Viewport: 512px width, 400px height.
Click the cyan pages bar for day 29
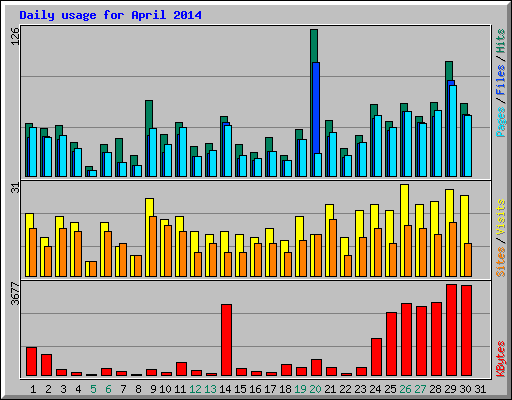(453, 131)
